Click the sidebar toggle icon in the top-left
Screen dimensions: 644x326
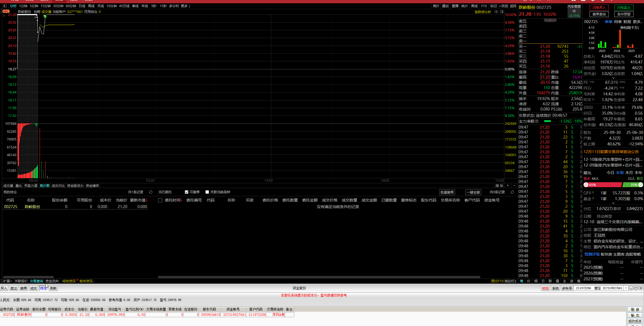(5, 6)
